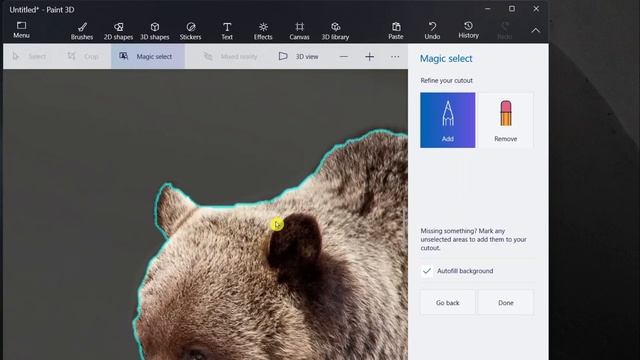Click the Go back button

click(x=447, y=302)
